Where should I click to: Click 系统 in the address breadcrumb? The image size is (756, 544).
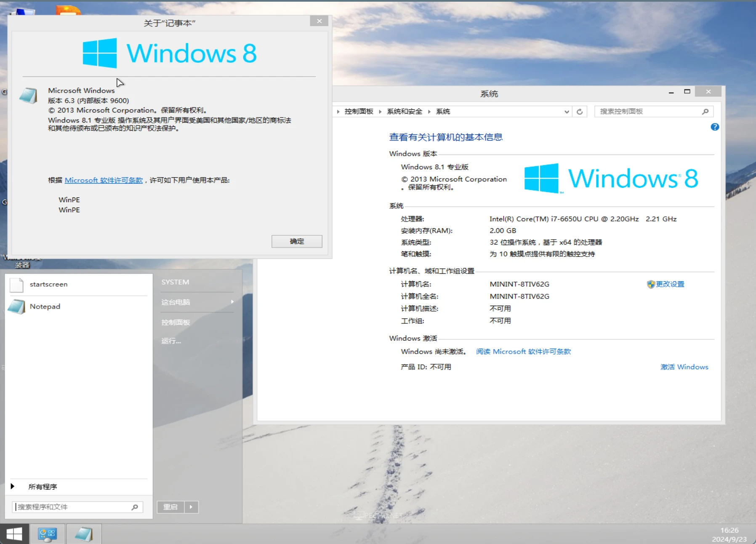(x=443, y=112)
